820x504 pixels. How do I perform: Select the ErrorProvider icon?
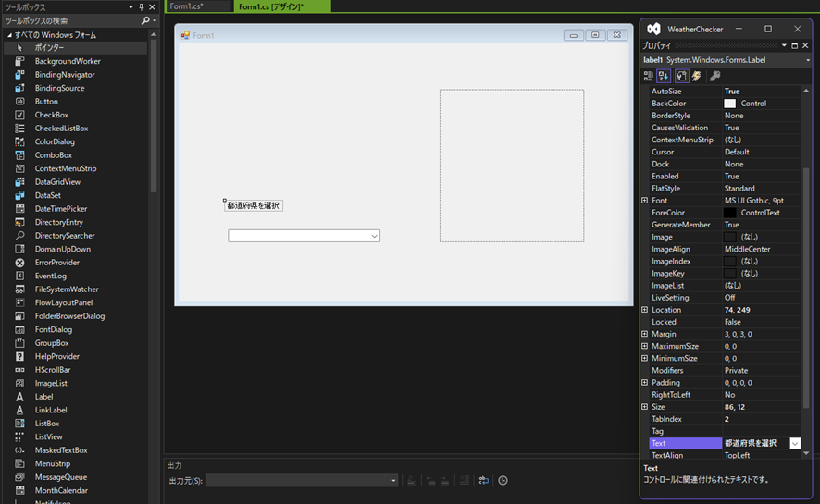[x=19, y=263]
